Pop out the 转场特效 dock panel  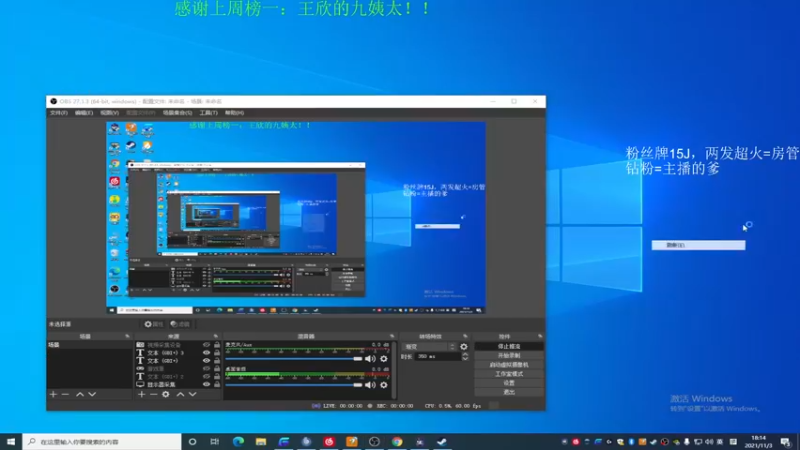pos(465,336)
